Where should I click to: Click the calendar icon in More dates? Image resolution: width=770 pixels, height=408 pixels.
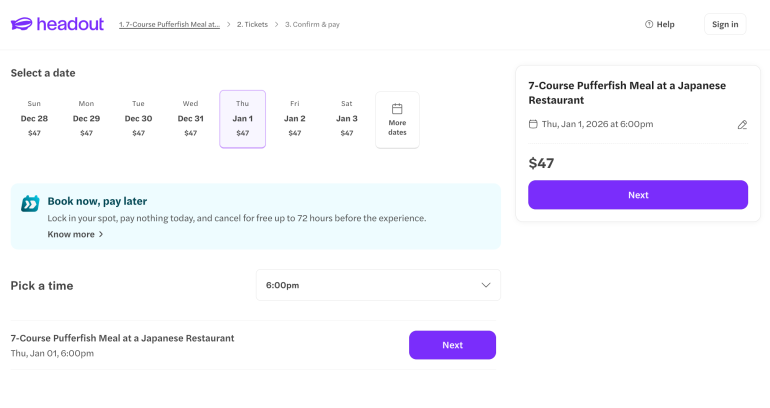point(397,108)
